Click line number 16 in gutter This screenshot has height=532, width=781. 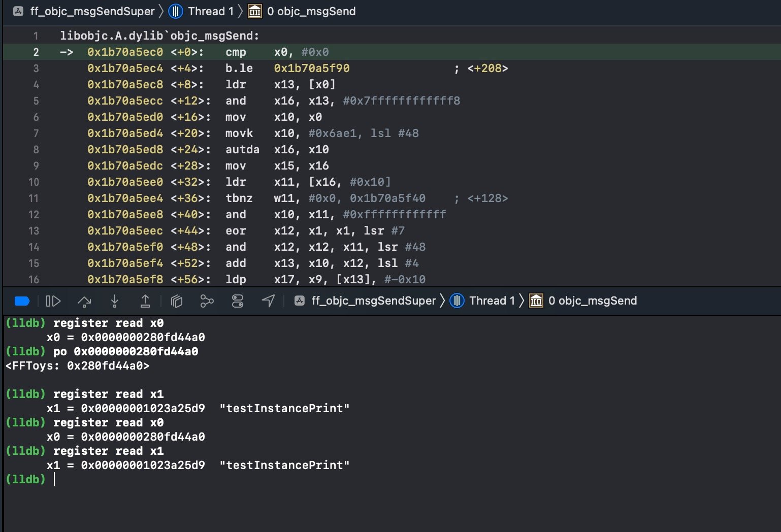(34, 279)
